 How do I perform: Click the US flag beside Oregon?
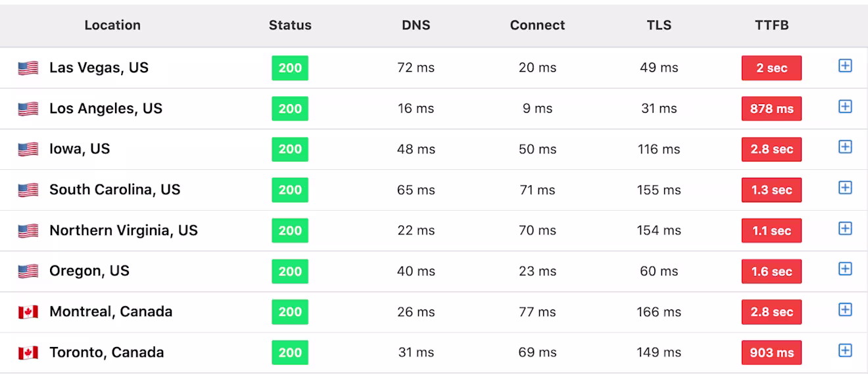[28, 271]
